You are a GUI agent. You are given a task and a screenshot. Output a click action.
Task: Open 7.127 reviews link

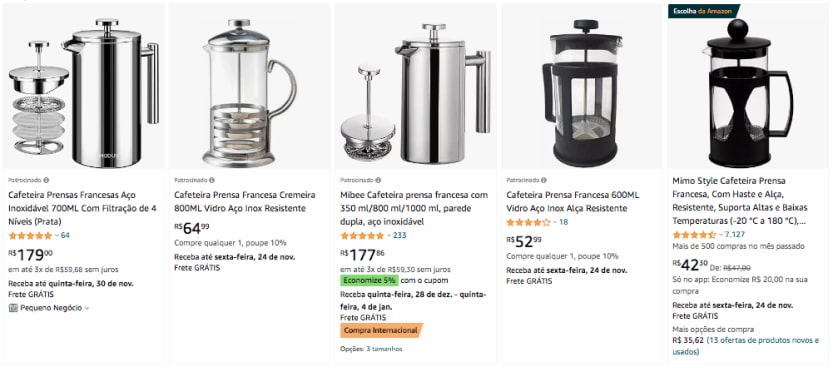tap(735, 234)
